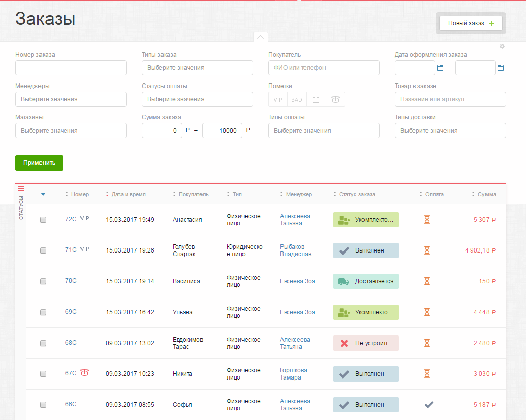Check the checkbox for order 70C

pos(43,281)
